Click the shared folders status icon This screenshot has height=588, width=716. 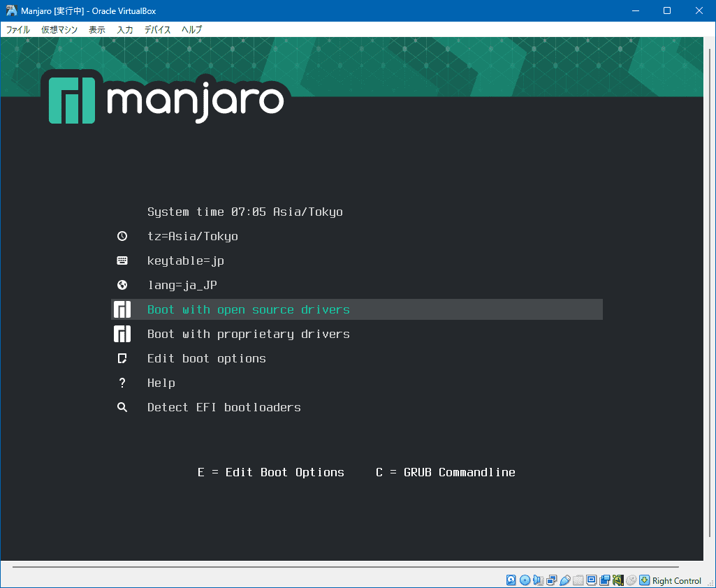pyautogui.click(x=578, y=580)
